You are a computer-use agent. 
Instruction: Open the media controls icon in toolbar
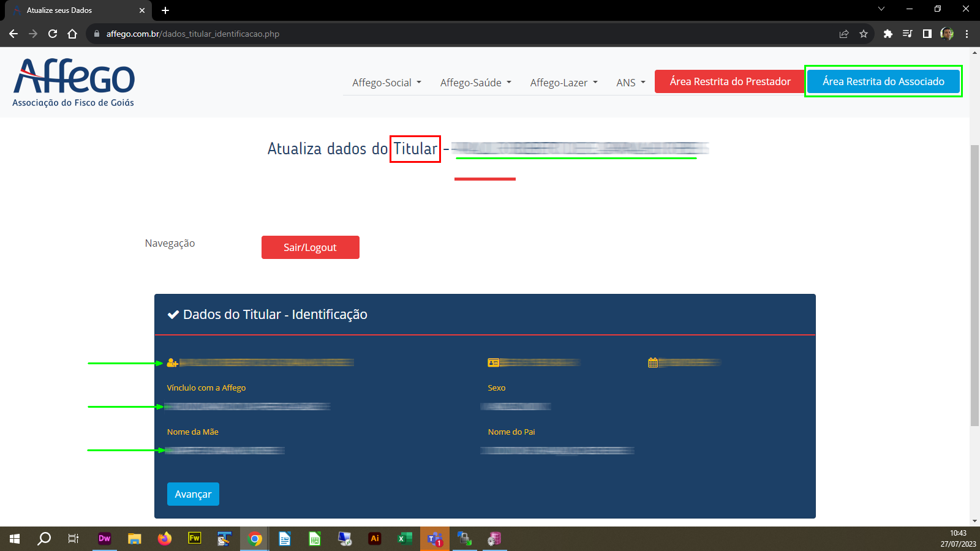[x=907, y=34]
